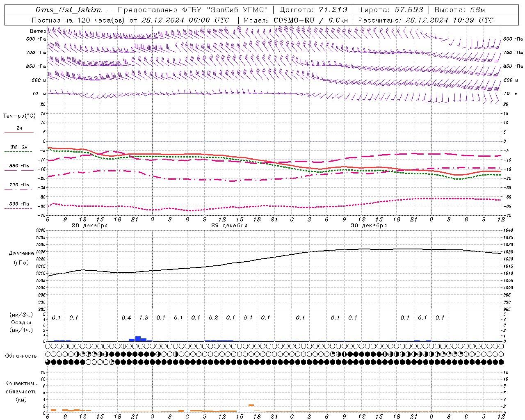Click the highest orange convective cloud bar
Screen dimensions: 525x420
[x=251, y=405]
